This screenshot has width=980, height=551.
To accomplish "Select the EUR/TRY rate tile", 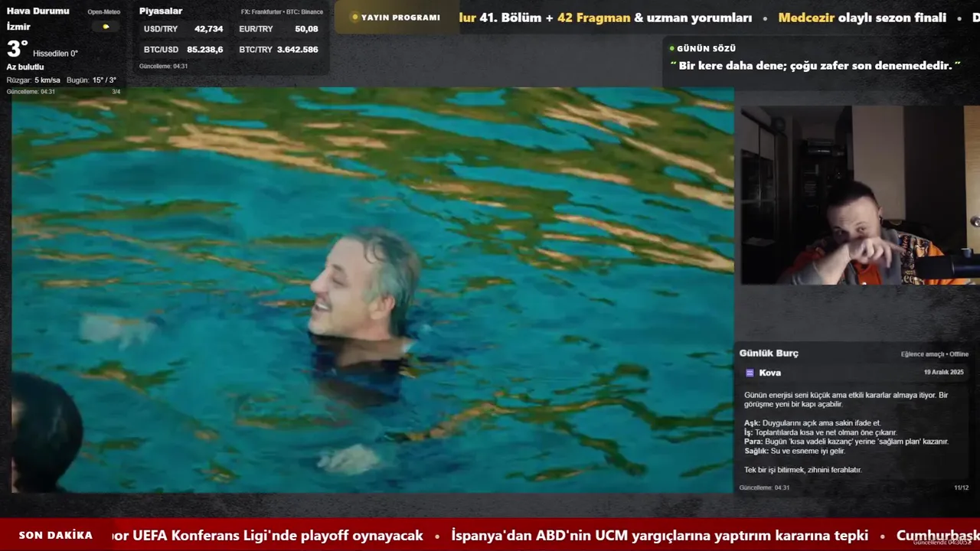I will coord(279,29).
